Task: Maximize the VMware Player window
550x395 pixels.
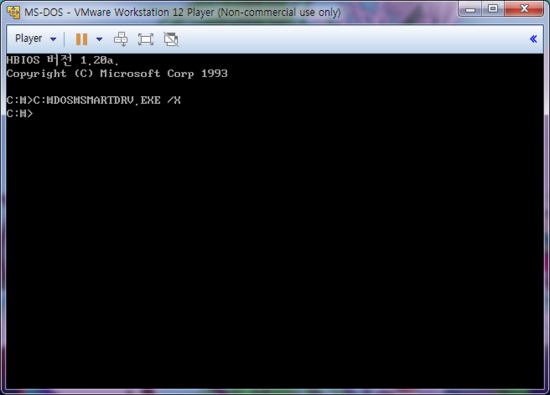Action: (493, 9)
